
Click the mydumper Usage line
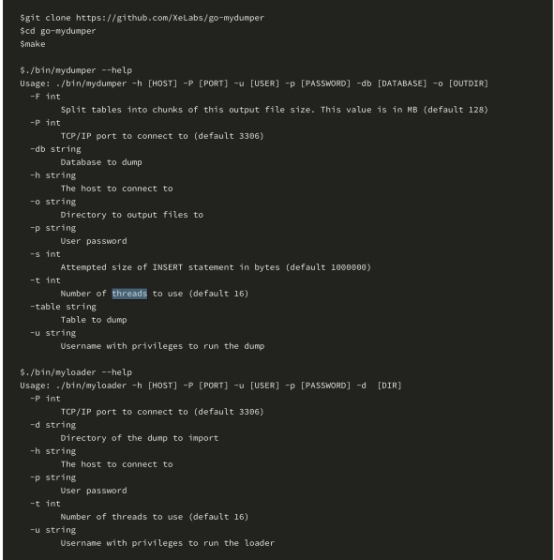pos(254,84)
